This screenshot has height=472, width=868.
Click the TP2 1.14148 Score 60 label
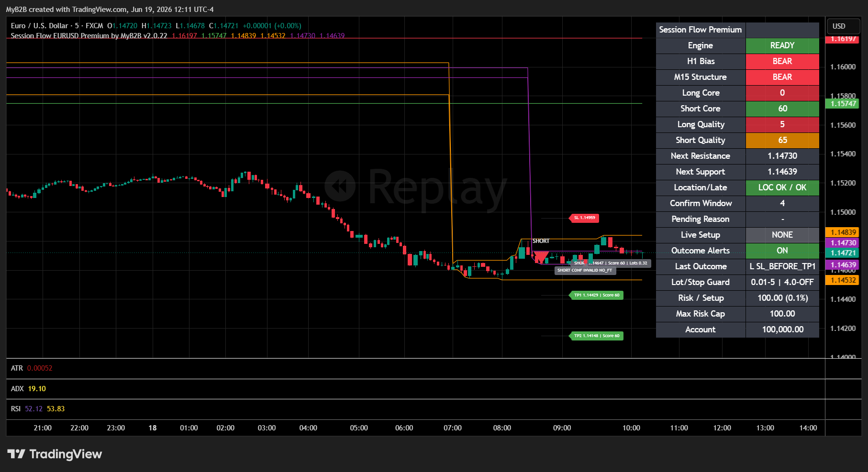click(x=596, y=336)
